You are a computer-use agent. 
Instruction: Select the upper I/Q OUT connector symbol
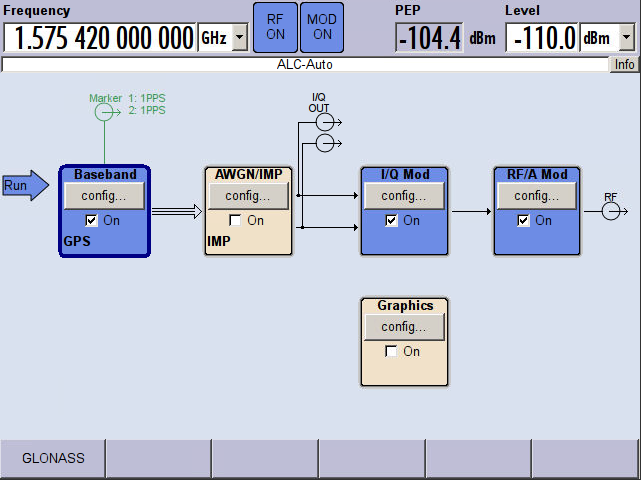[x=324, y=123]
